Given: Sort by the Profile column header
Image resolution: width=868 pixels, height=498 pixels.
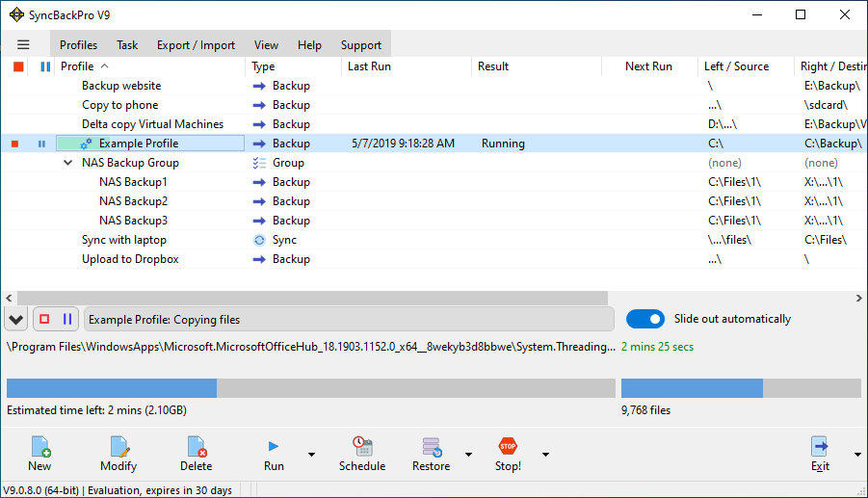Looking at the screenshot, I should 149,66.
